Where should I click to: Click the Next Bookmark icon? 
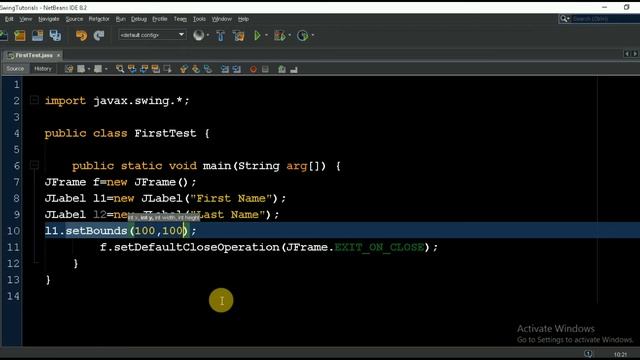(196, 69)
